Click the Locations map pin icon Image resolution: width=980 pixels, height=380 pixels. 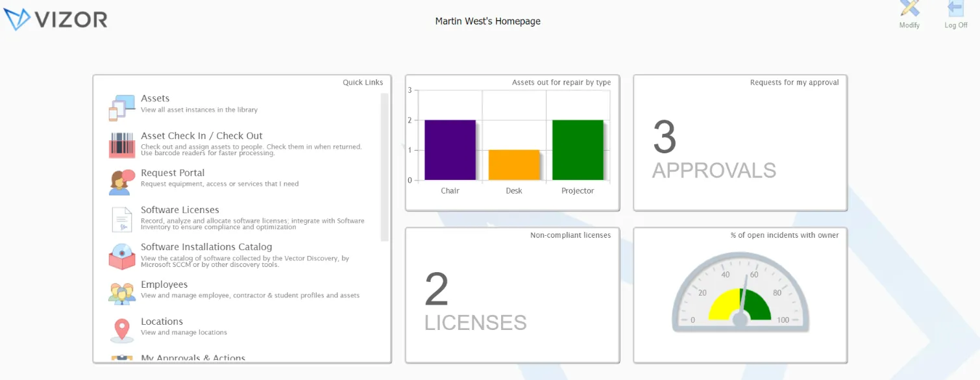(x=121, y=331)
